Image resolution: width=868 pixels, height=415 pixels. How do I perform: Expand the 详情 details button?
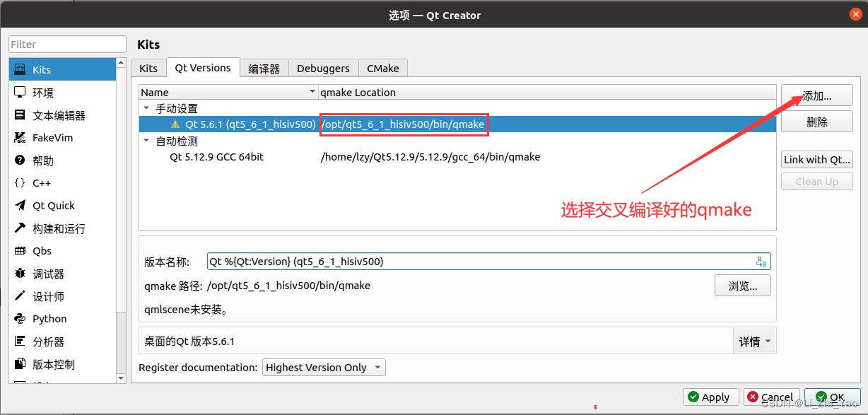tap(754, 341)
